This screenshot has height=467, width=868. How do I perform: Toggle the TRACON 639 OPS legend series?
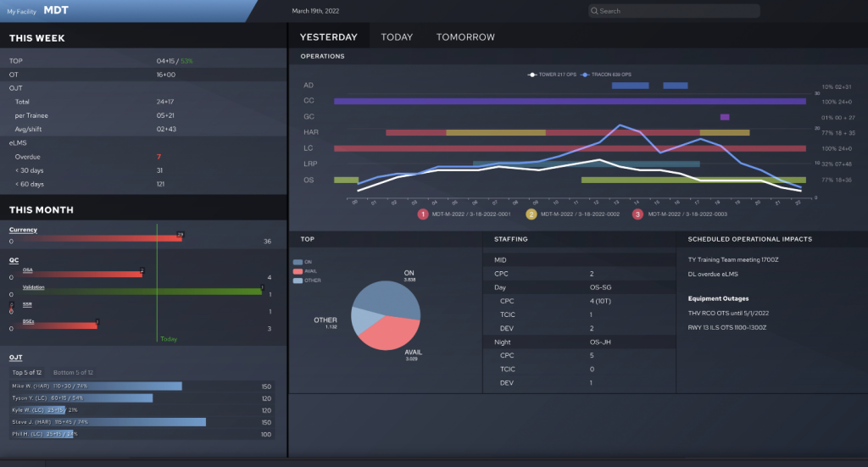609,75
